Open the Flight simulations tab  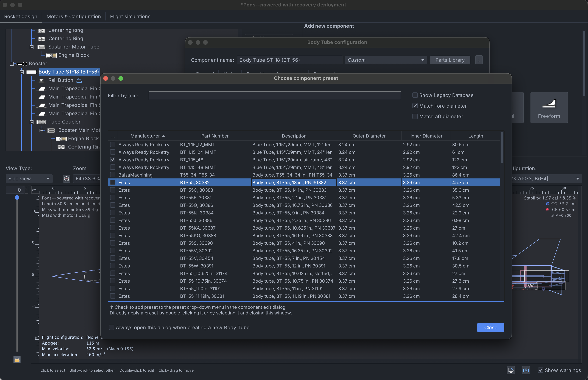(130, 16)
